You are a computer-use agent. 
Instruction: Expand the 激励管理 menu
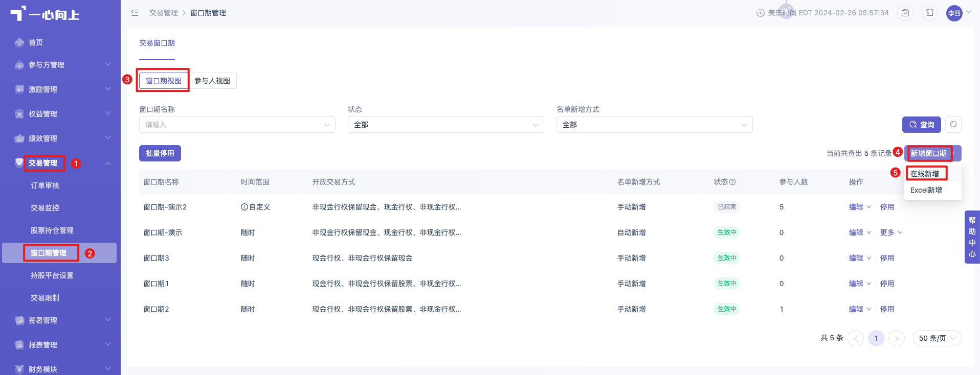coord(108,89)
